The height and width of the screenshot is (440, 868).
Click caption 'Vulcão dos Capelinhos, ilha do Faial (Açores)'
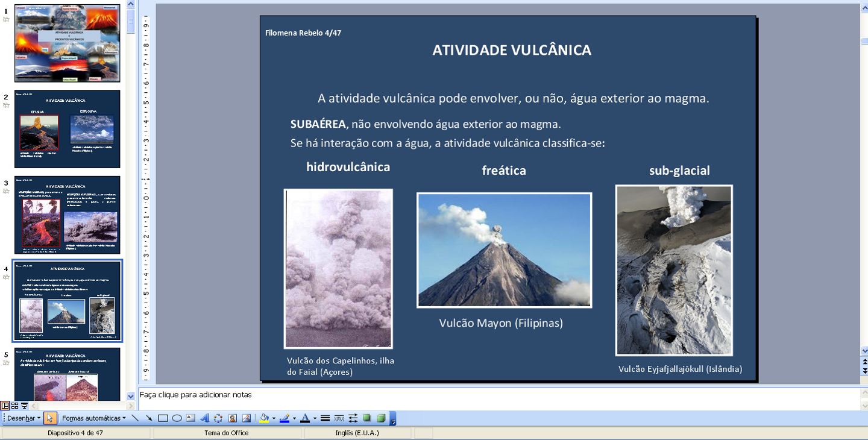[x=341, y=366]
